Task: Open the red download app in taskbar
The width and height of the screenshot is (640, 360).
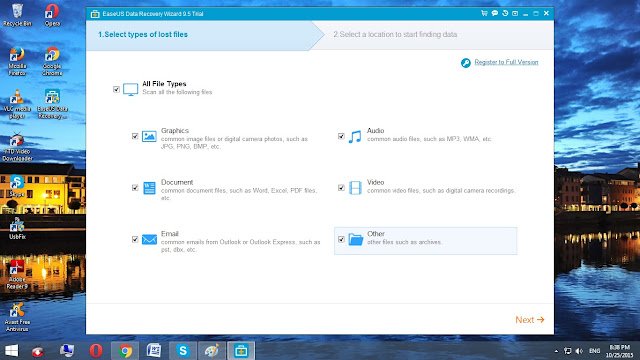Action: pyautogui.click(x=38, y=351)
